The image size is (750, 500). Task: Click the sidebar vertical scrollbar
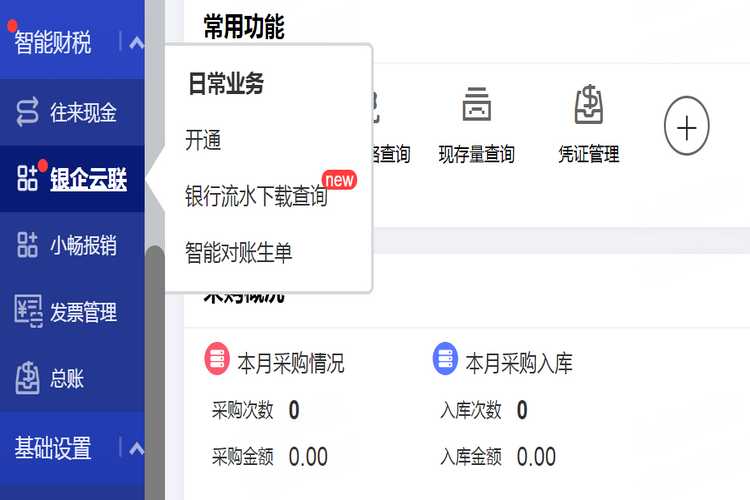[154, 370]
